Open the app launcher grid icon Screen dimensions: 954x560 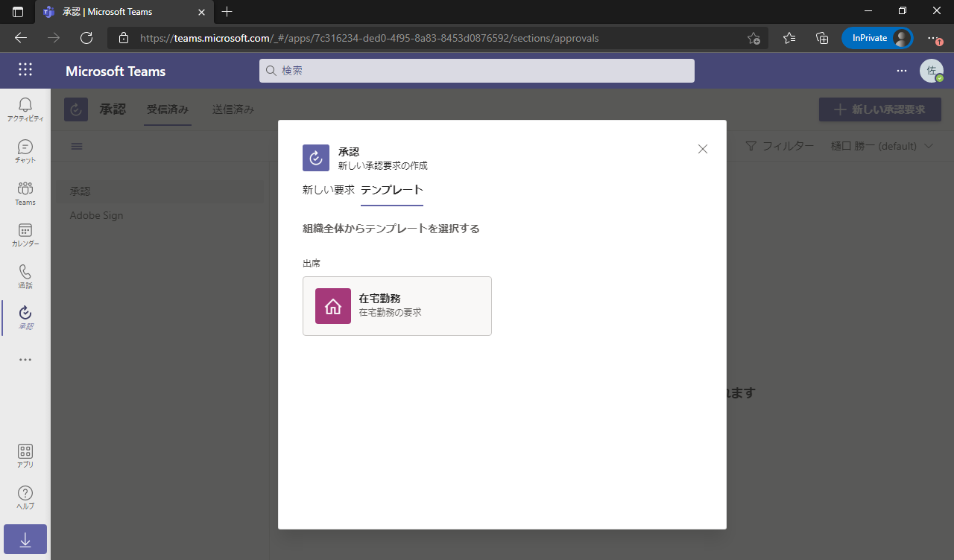[x=25, y=70]
